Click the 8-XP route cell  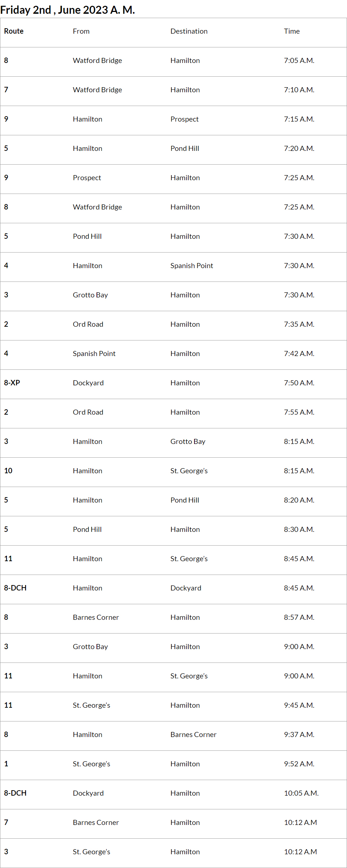point(12,383)
